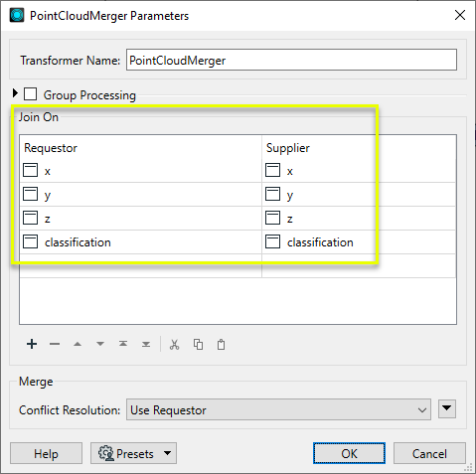Click the OK button
The height and width of the screenshot is (474, 476).
coord(349,453)
